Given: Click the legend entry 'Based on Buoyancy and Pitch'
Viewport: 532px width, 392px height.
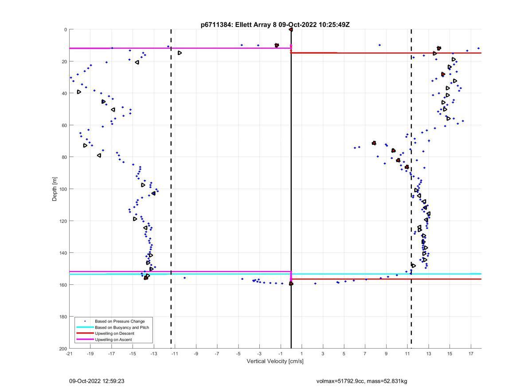Looking at the screenshot, I should [x=122, y=327].
